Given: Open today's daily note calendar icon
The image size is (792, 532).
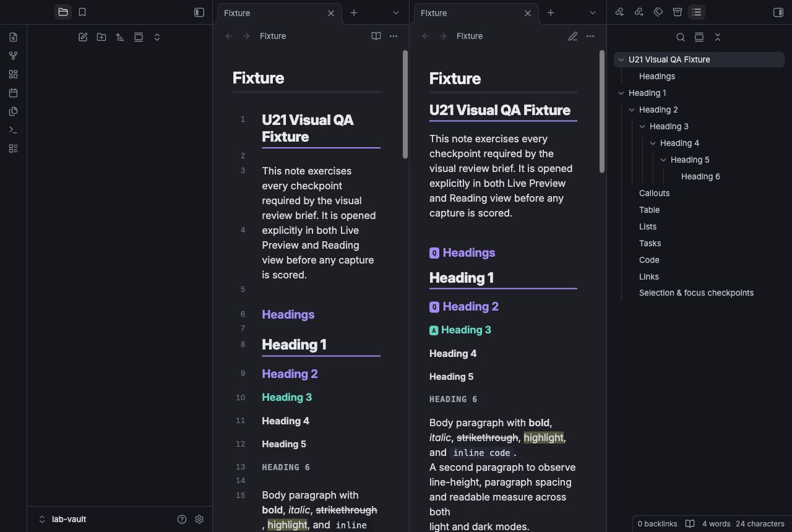Looking at the screenshot, I should [13, 93].
